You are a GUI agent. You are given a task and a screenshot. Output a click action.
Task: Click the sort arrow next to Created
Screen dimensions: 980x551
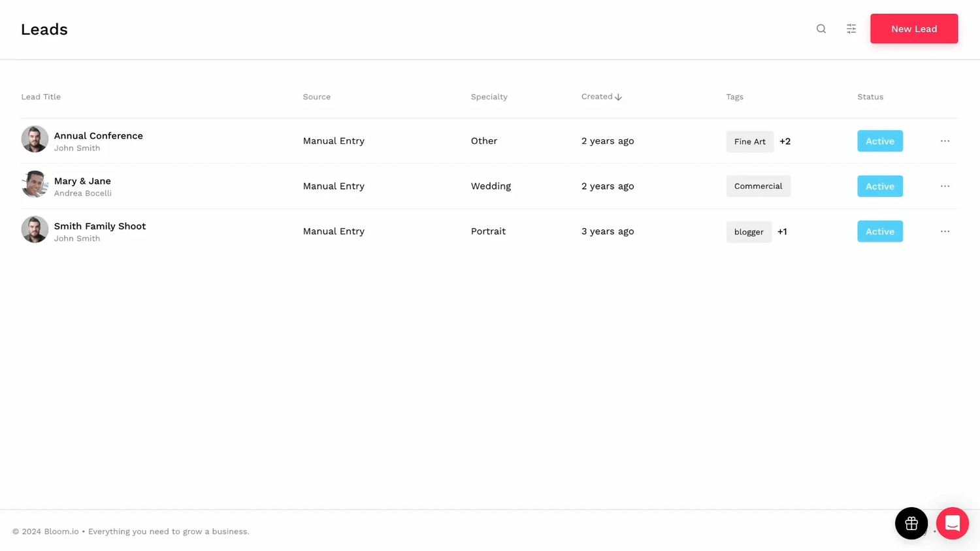coord(618,96)
